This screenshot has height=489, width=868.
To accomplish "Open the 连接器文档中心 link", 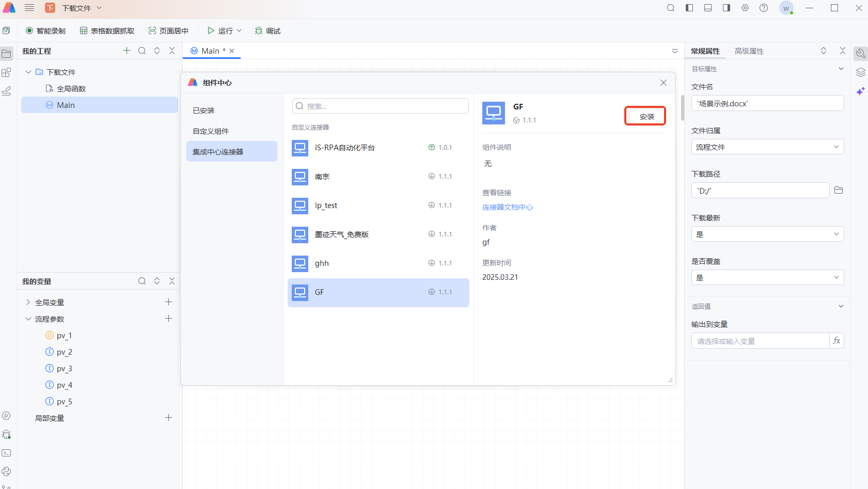I will coord(507,207).
